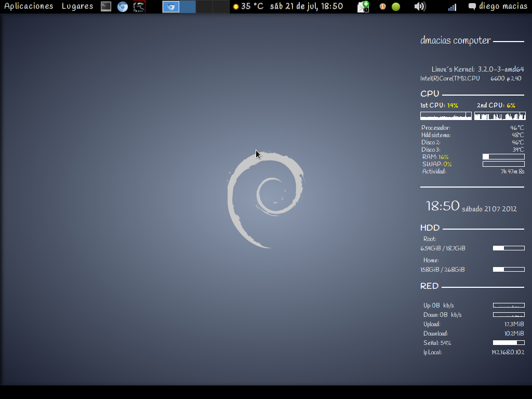Select the first workspace with the Chromium window
This screenshot has height=399, width=532.
170,6
